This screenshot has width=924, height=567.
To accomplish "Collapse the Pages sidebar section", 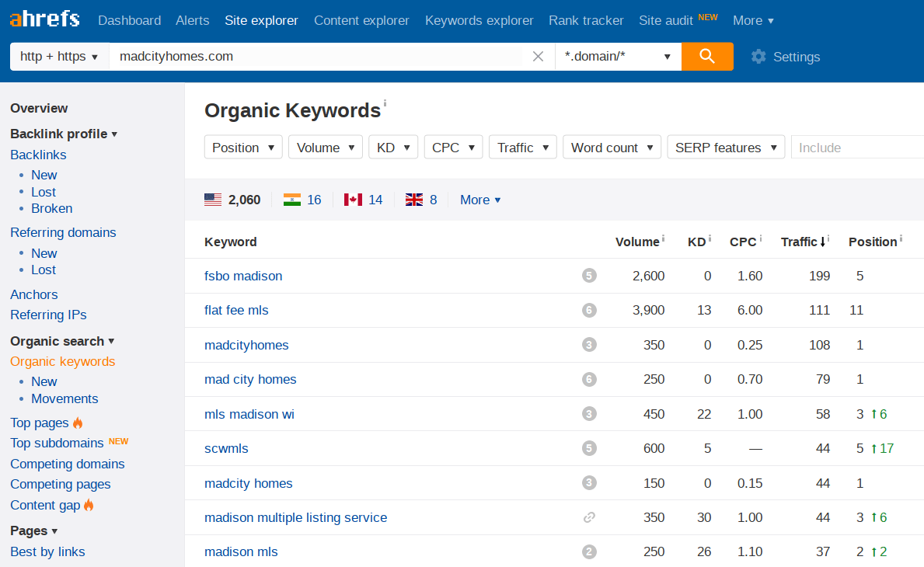I will (33, 530).
